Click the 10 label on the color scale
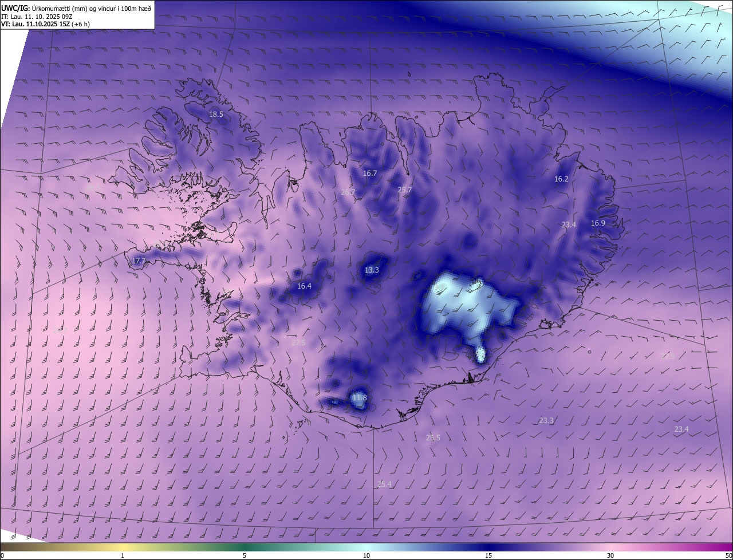Viewport: 733px width, 560px height. pyautogui.click(x=366, y=555)
